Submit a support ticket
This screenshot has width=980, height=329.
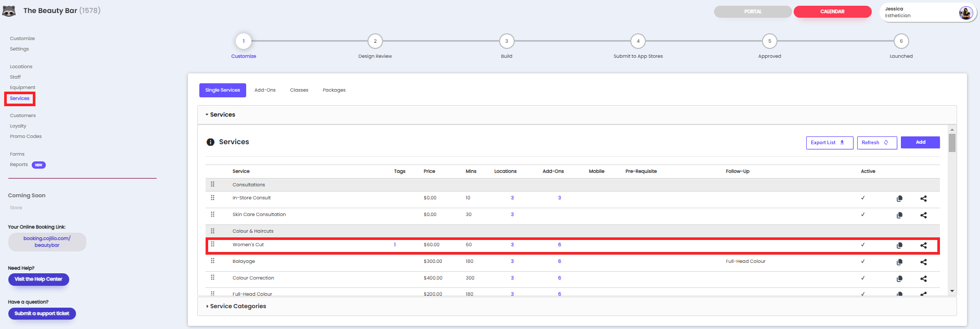pyautogui.click(x=42, y=313)
